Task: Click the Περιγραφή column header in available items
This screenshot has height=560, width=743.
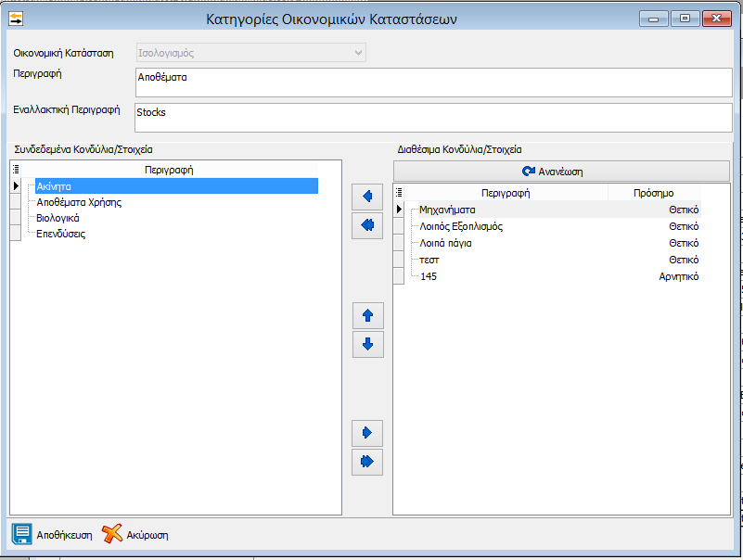Action: coord(506,193)
